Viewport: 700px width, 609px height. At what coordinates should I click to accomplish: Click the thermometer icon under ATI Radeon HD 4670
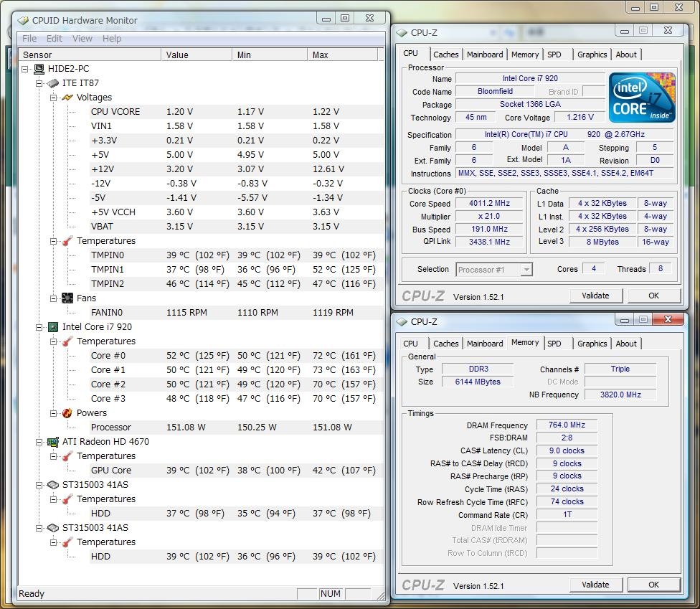pyautogui.click(x=67, y=456)
